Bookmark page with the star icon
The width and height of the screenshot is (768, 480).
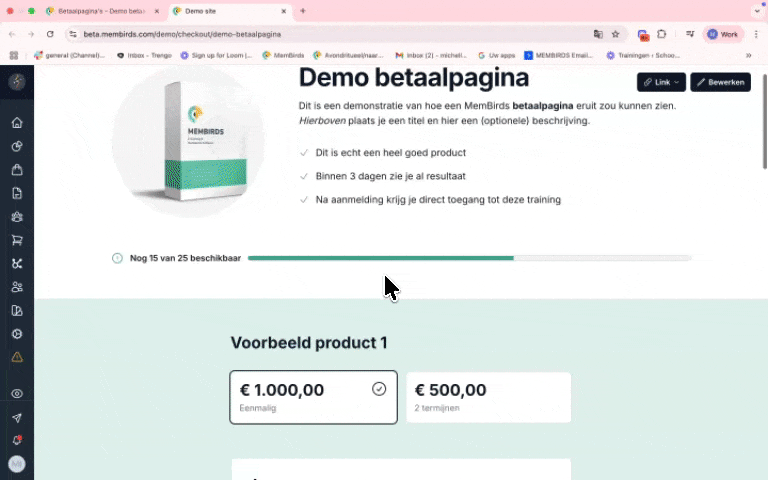pos(616,34)
